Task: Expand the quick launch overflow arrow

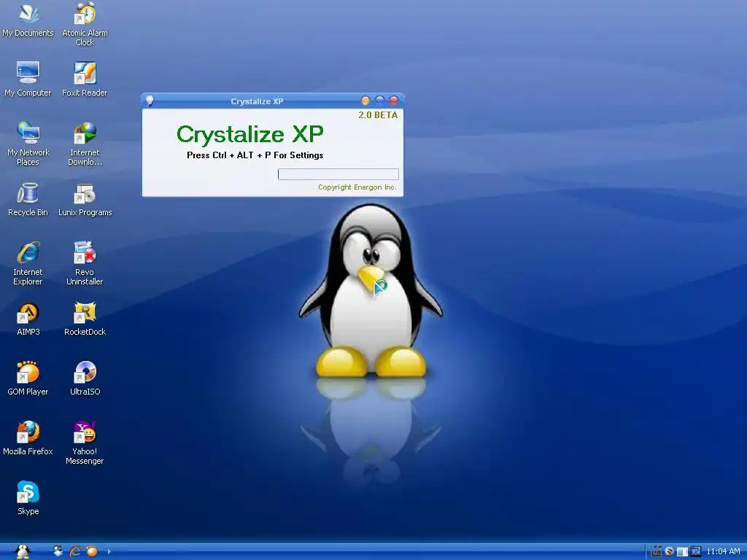Action: [x=109, y=551]
